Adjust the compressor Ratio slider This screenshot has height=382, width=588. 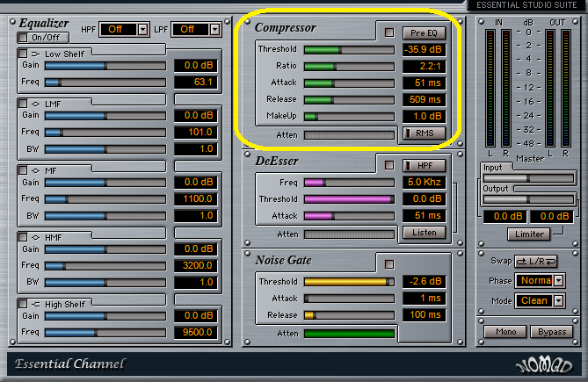click(x=349, y=67)
